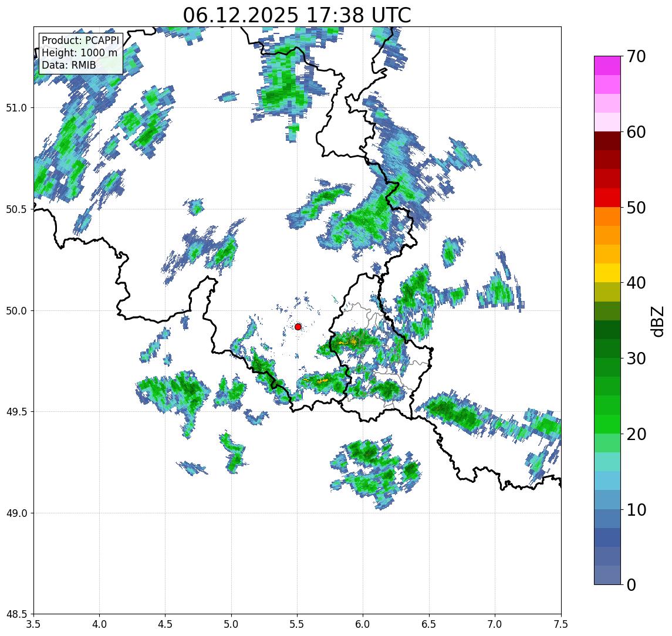Viewport: 672px width, 636px height.
Task: Click the colorbar tick label 20
Action: pyautogui.click(x=636, y=434)
